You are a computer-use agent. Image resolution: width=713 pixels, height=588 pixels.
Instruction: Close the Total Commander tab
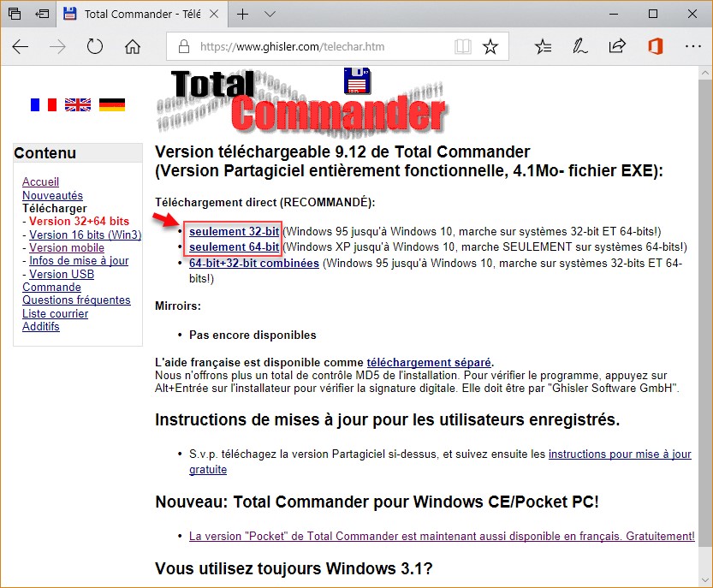click(x=214, y=14)
